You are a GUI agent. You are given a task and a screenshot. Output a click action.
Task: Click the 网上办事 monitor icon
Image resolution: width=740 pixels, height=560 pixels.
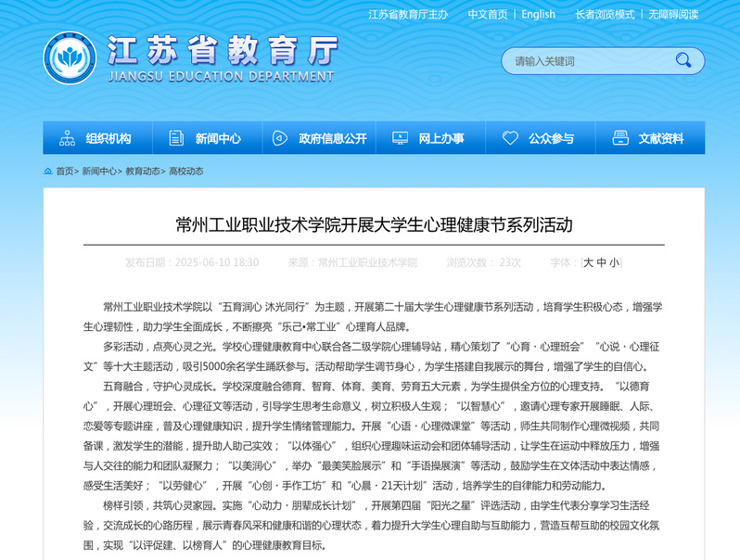(400, 138)
